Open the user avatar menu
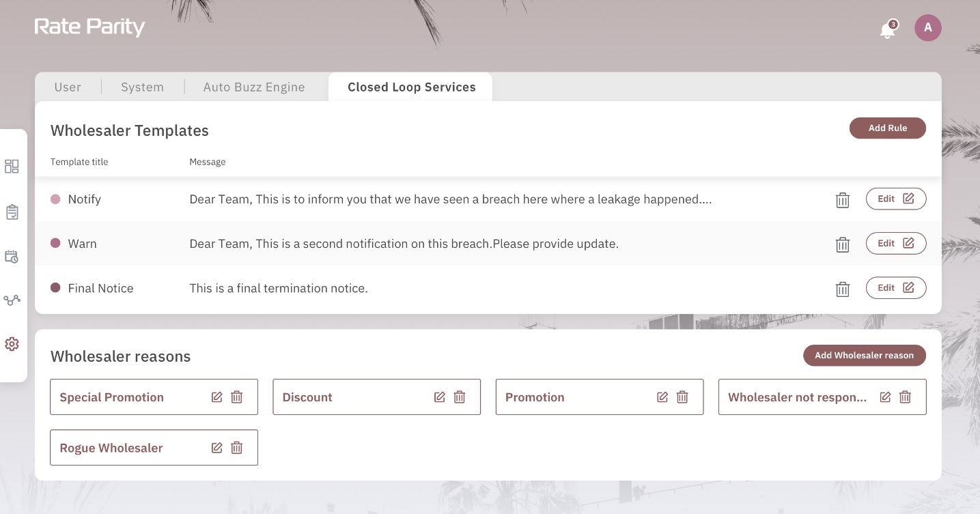The image size is (980, 514). click(x=927, y=28)
